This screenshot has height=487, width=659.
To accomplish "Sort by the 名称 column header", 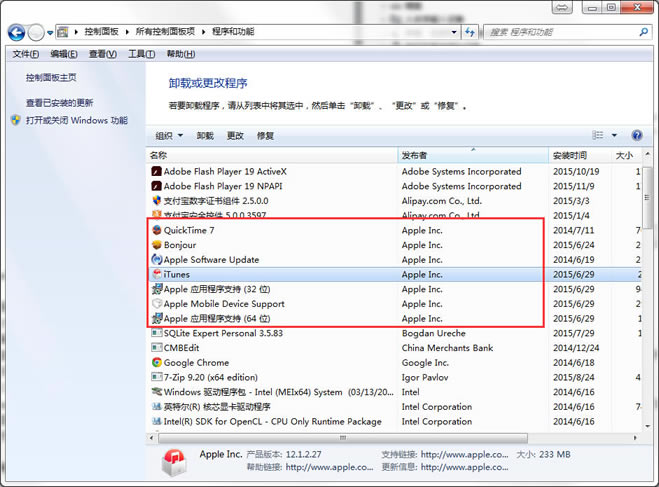I will [272, 155].
